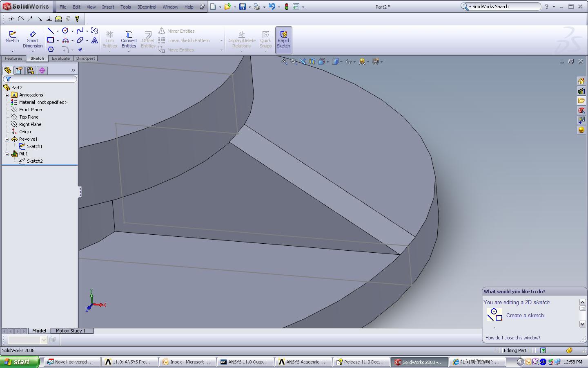Screen dimensions: 588x368
Task: Click the Section View icon
Action: [312, 61]
